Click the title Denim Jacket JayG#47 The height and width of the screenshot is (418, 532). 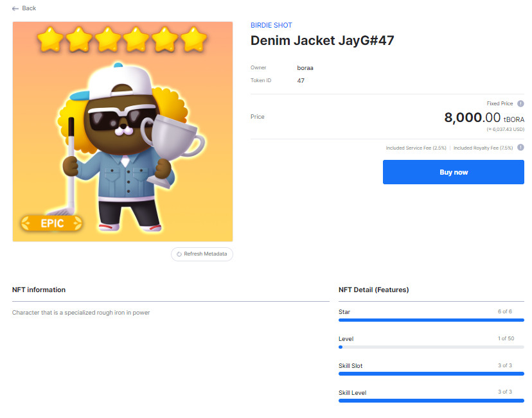point(322,40)
